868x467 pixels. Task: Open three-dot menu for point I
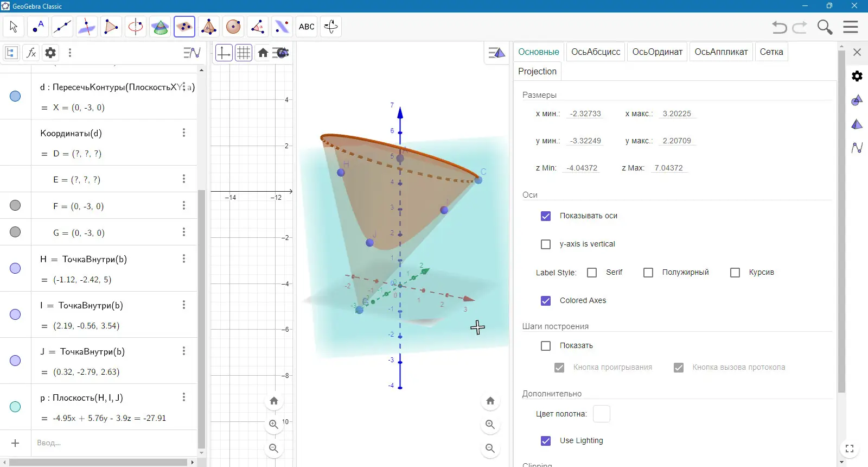pyautogui.click(x=184, y=305)
